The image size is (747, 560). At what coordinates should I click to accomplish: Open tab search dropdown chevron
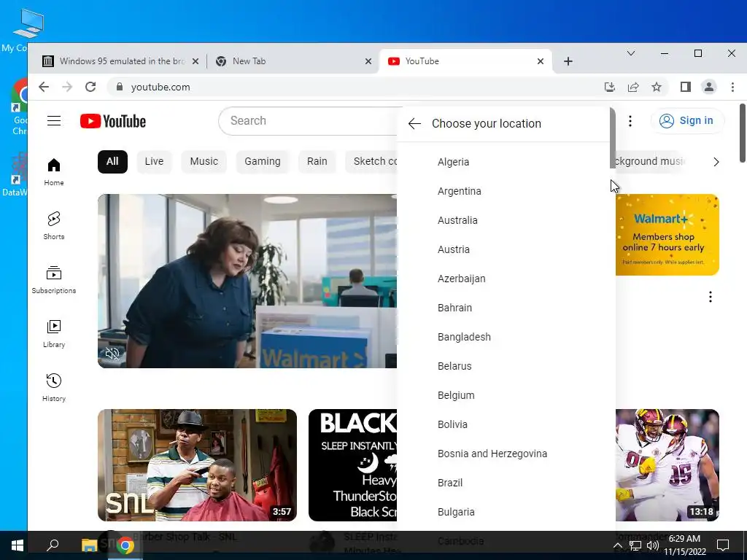[x=631, y=53]
